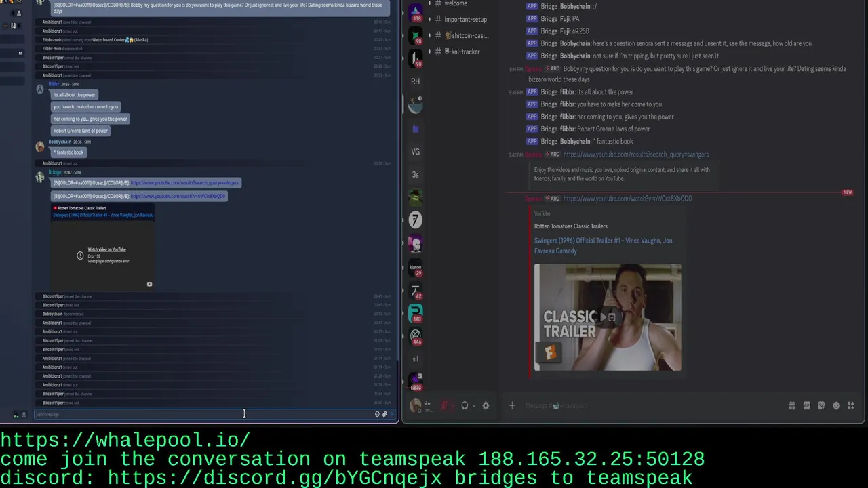868x488 pixels.
Task: Expand the kol-tracker channel arrow
Action: coord(429,52)
